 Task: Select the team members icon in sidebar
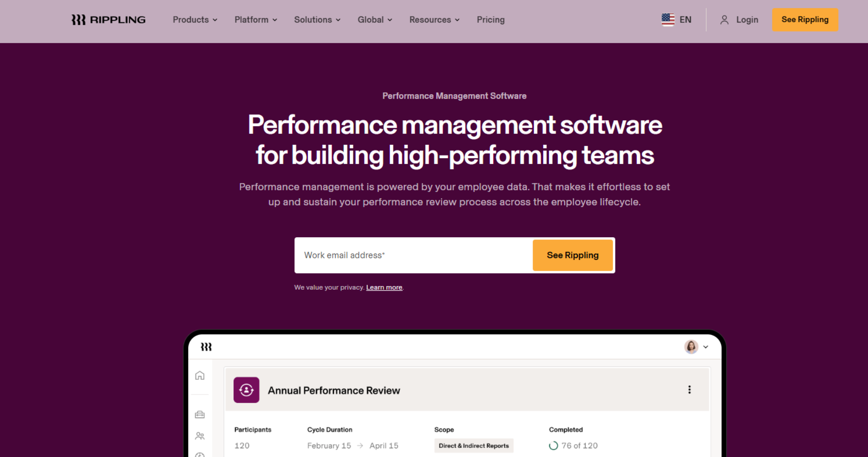tap(200, 436)
